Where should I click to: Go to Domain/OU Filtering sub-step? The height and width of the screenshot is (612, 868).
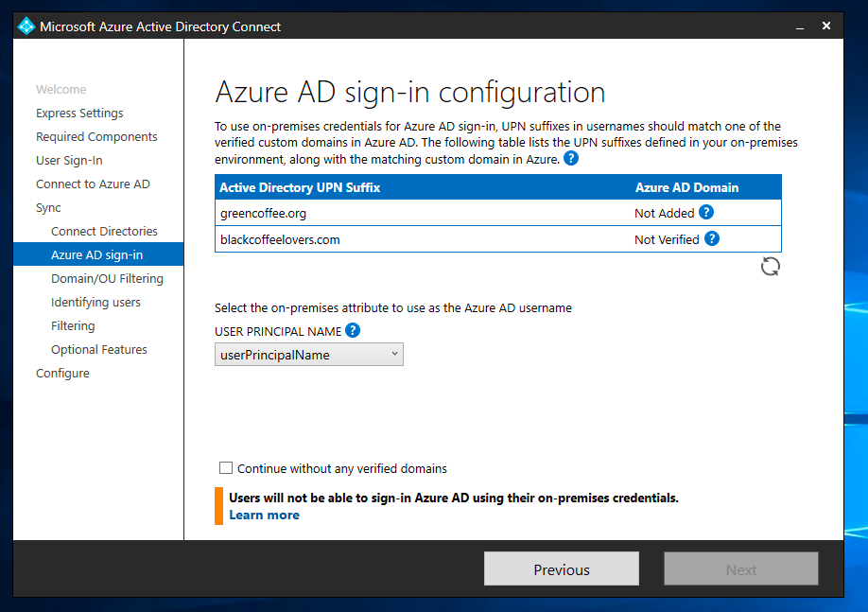108,279
